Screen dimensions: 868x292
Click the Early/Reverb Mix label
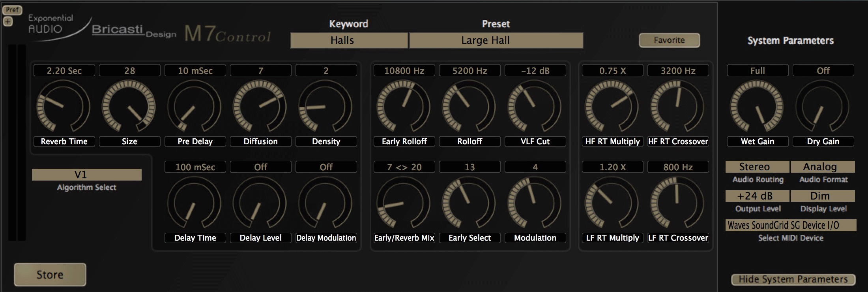(x=404, y=238)
